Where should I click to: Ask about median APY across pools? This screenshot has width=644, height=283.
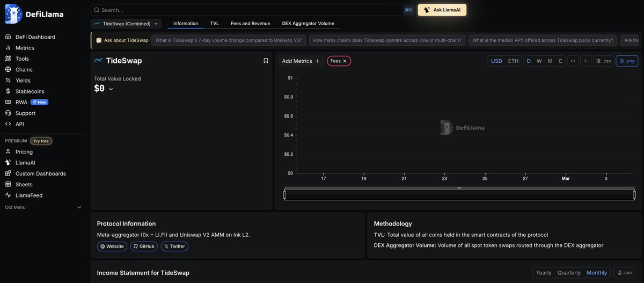[543, 40]
